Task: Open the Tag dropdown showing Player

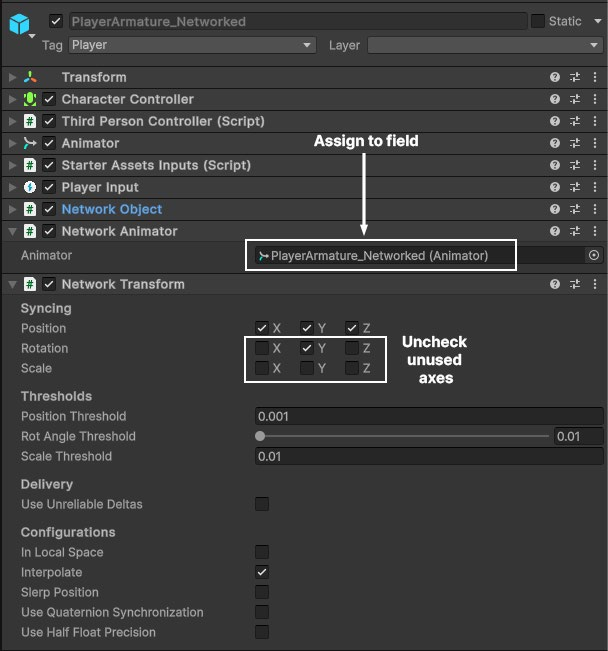Action: (x=192, y=45)
